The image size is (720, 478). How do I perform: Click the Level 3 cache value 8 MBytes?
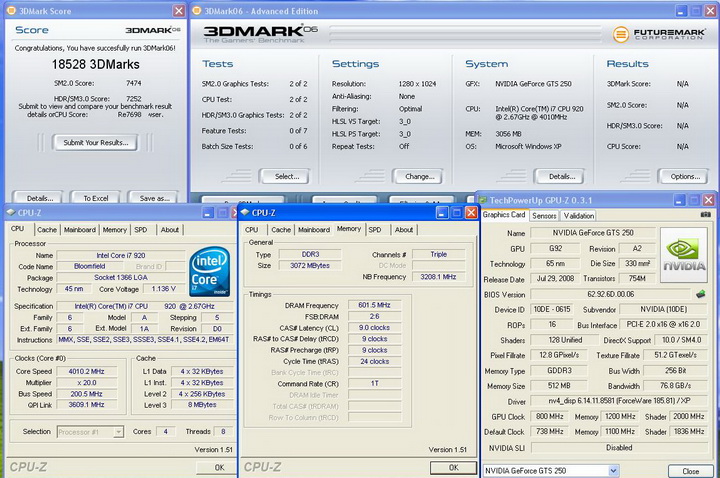[202, 405]
